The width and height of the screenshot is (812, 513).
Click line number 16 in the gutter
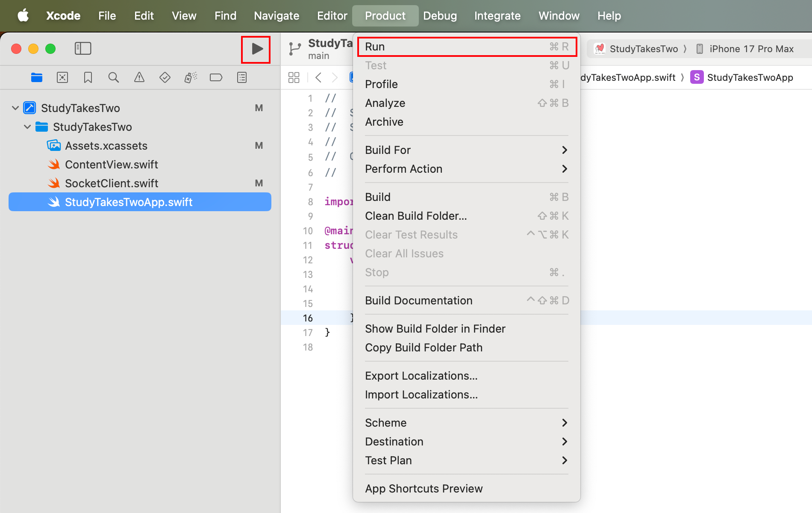coord(308,318)
